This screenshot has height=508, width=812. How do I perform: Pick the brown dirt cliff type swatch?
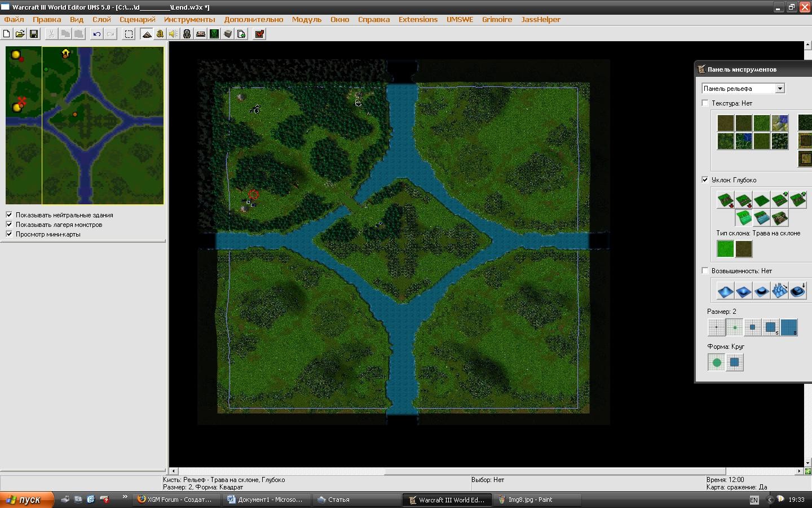pyautogui.click(x=743, y=248)
